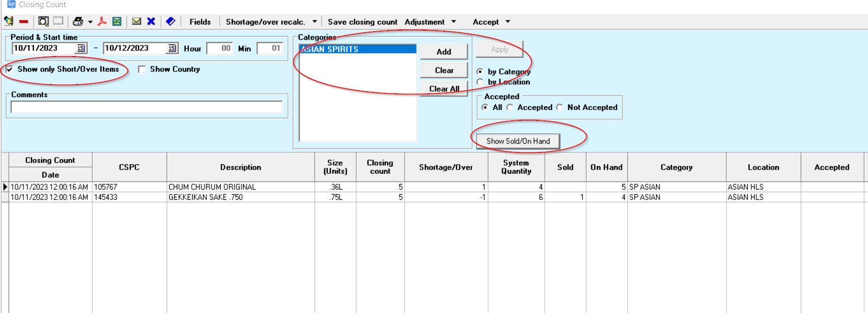Viewport: 868px width, 313px height.
Task: Click Save closing count
Action: pos(362,22)
